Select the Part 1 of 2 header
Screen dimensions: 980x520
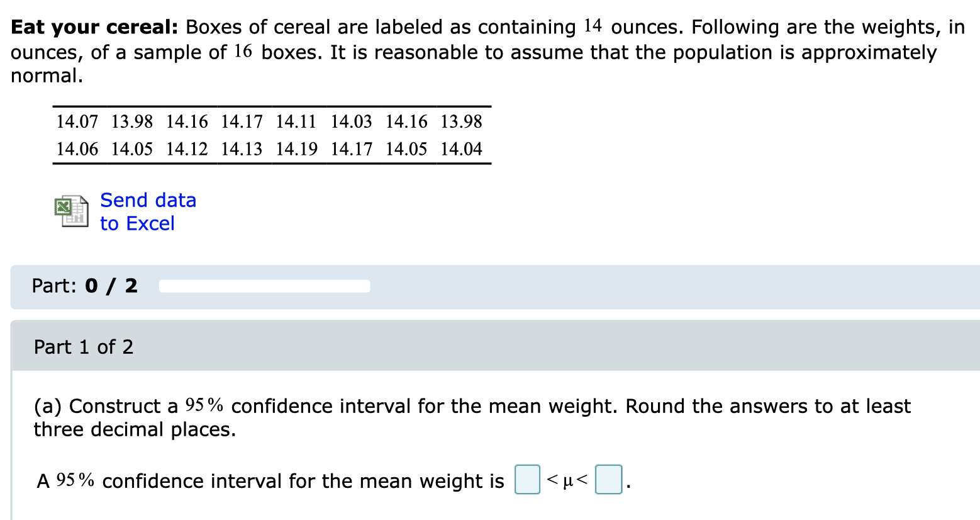83,347
